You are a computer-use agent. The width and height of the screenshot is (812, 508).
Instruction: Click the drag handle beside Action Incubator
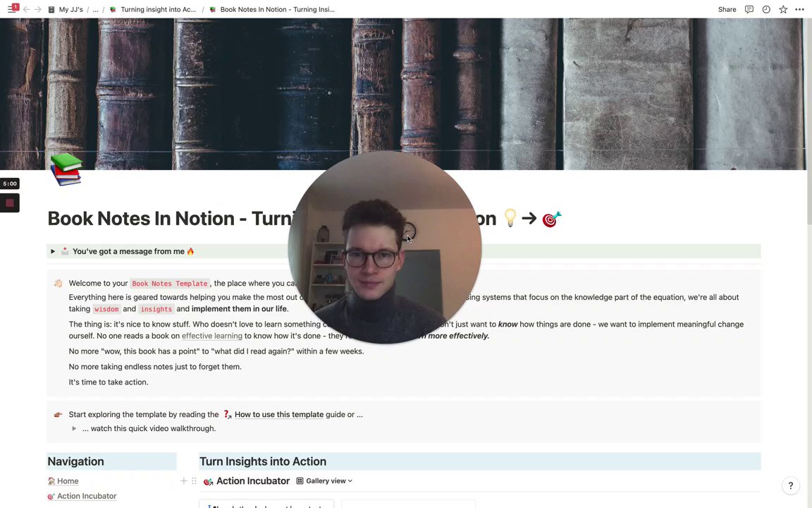(x=194, y=481)
